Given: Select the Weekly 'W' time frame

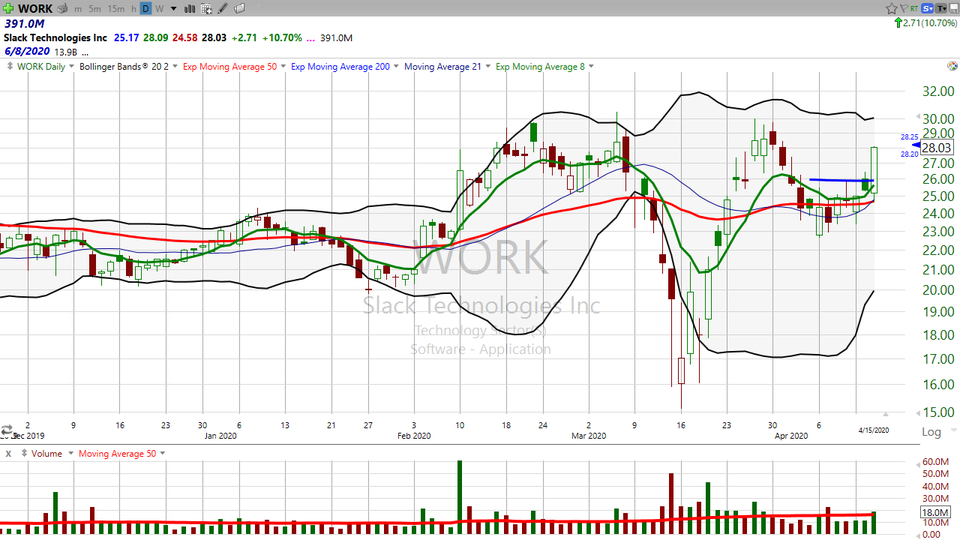Looking at the screenshot, I should (x=159, y=9).
